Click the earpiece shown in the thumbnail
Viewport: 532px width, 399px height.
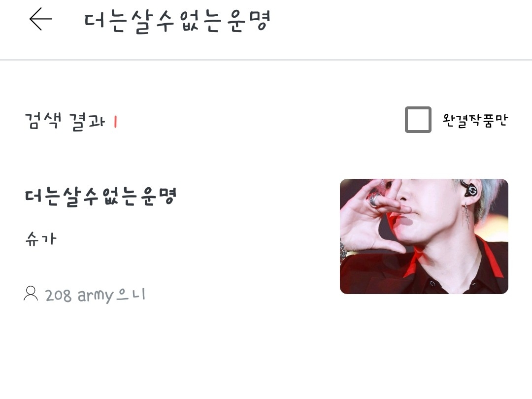pos(470,190)
